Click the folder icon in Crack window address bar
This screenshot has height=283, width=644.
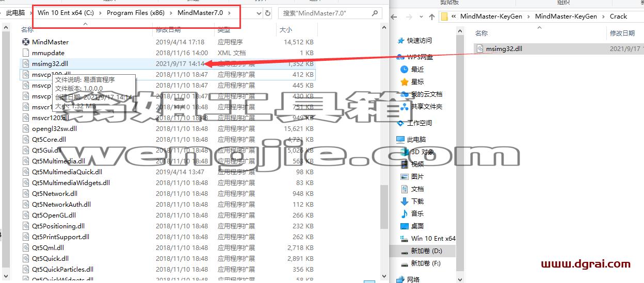tap(444, 16)
